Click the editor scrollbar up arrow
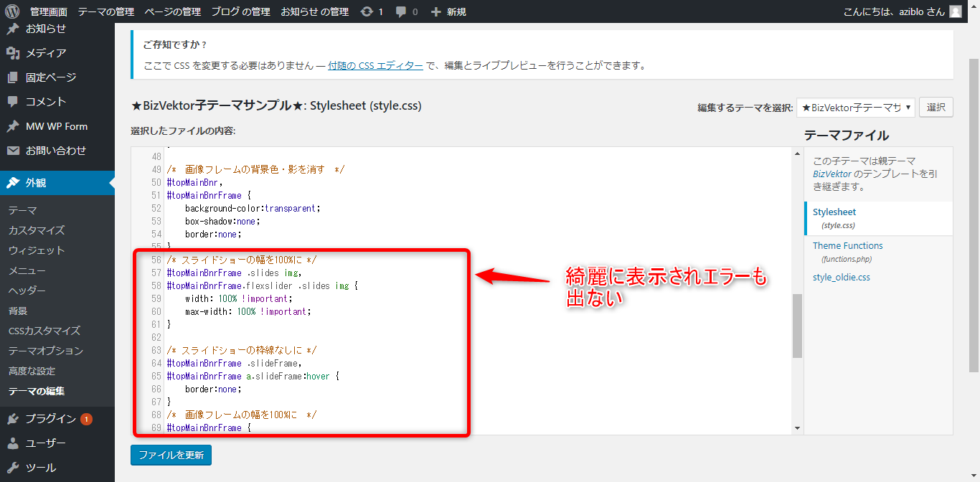Screen dimensions: 980x482 coord(797,153)
